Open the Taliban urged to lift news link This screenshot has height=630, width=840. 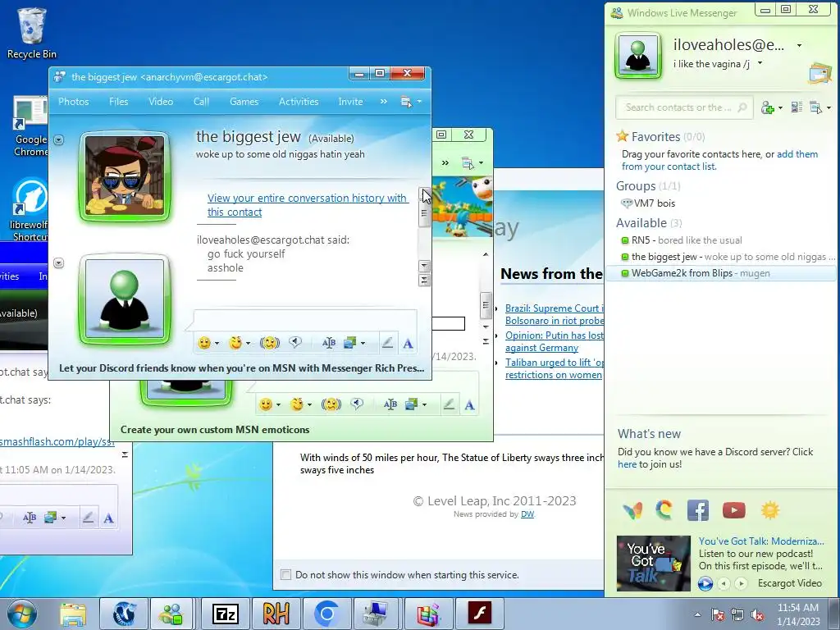click(x=555, y=368)
